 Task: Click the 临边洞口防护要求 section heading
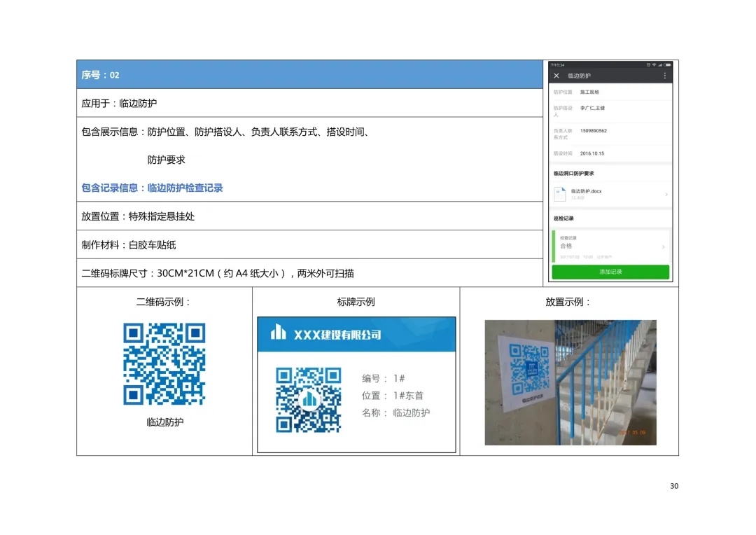pos(573,173)
